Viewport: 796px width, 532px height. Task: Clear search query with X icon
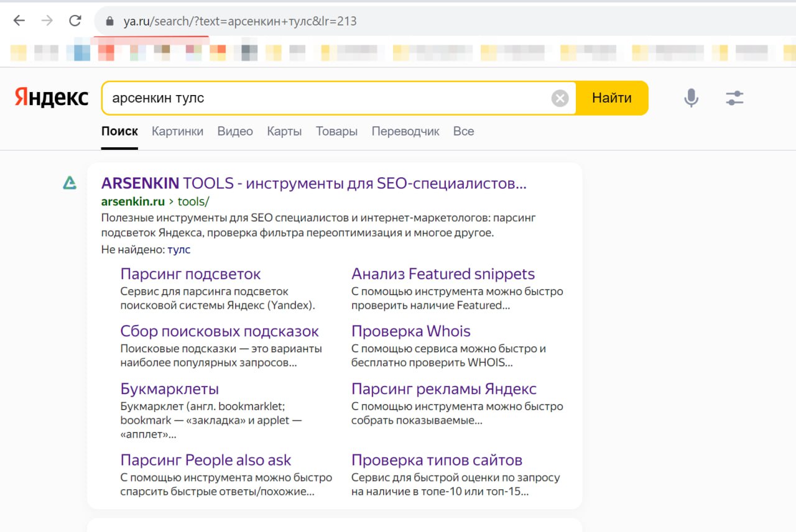[560, 98]
